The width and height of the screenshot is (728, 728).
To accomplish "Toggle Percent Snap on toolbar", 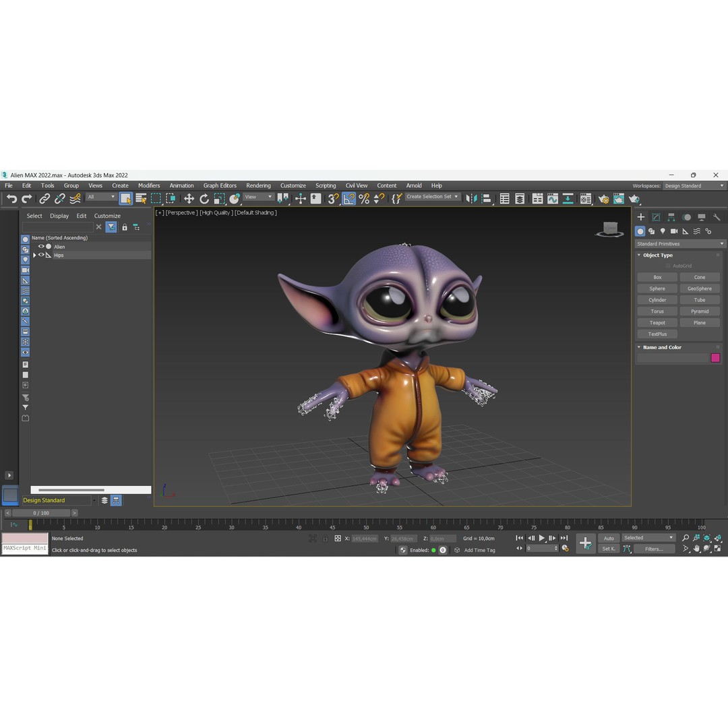I will tap(364, 199).
